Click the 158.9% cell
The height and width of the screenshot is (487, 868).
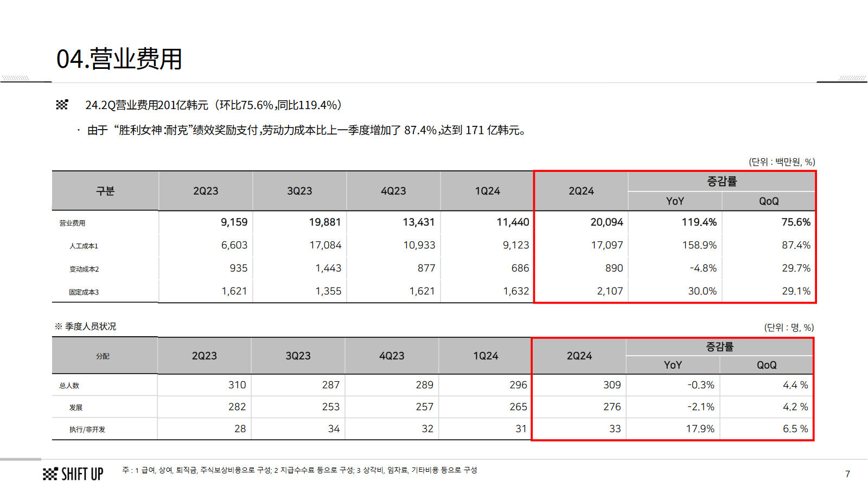point(699,245)
